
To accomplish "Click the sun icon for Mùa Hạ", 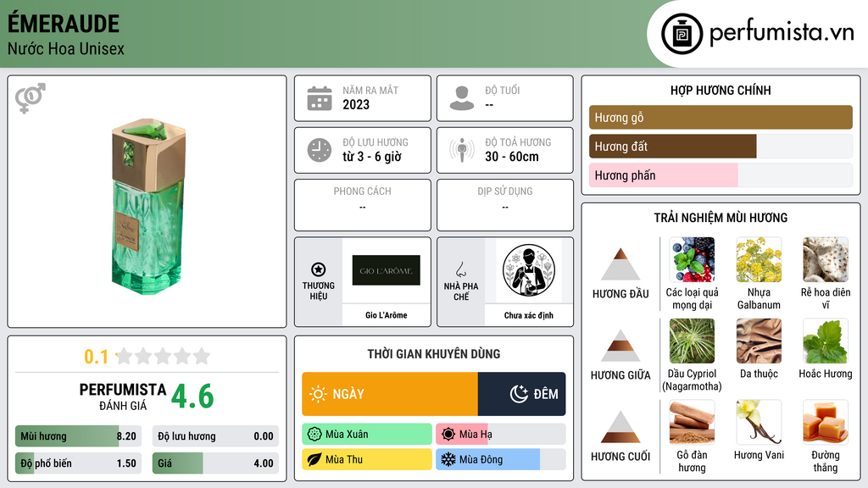I will [448, 435].
